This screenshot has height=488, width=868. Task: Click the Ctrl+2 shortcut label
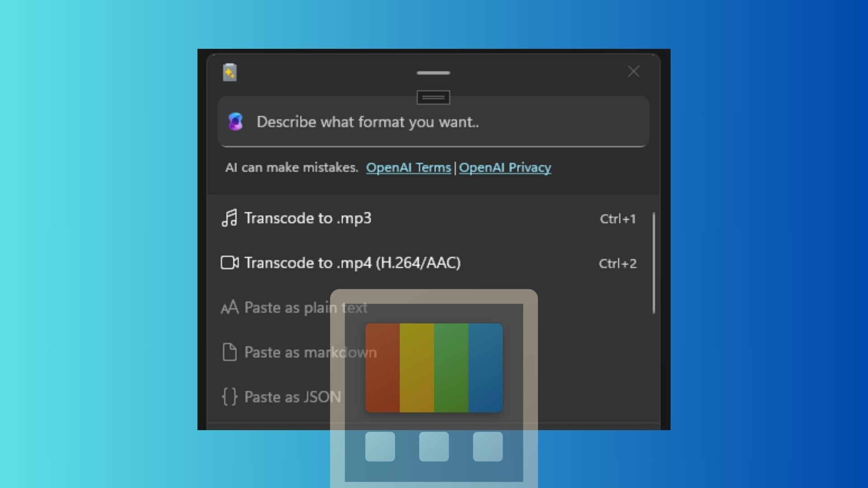point(618,264)
